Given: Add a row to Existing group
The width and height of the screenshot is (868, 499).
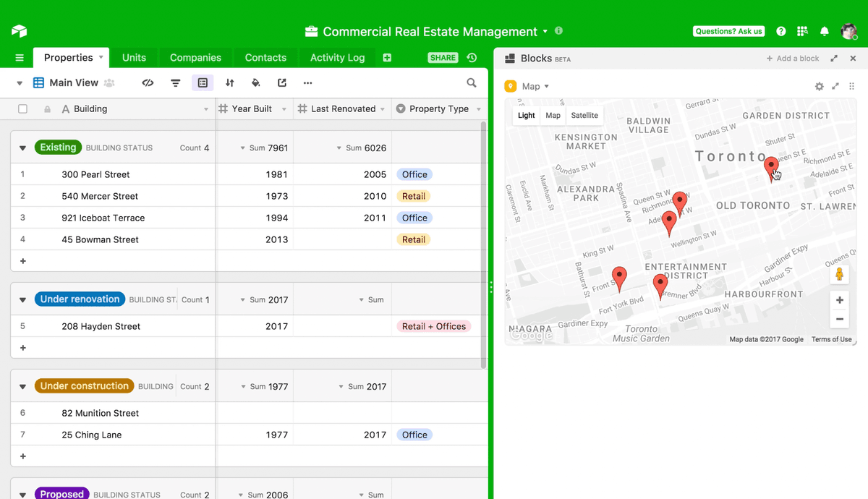Looking at the screenshot, I should tap(22, 261).
